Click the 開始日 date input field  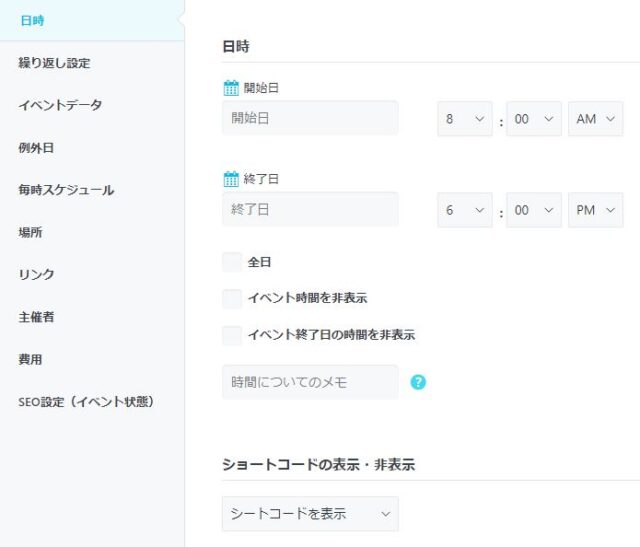pos(310,118)
